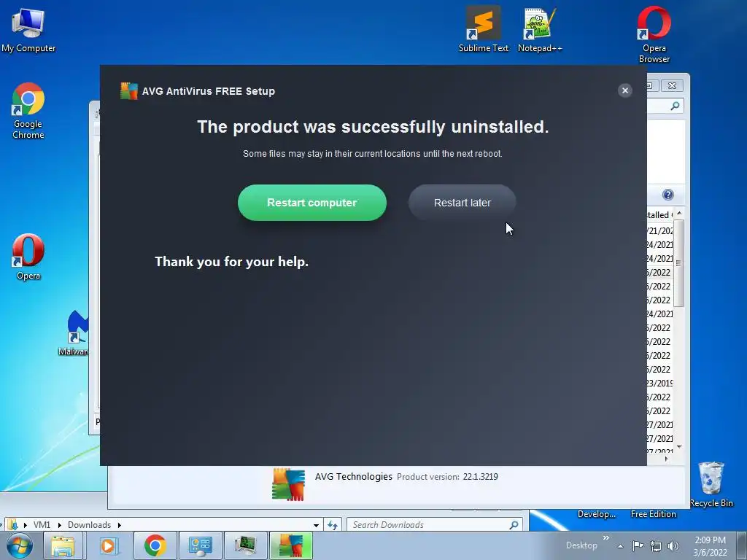
Task: Click the green Restart computer button
Action: [312, 203]
